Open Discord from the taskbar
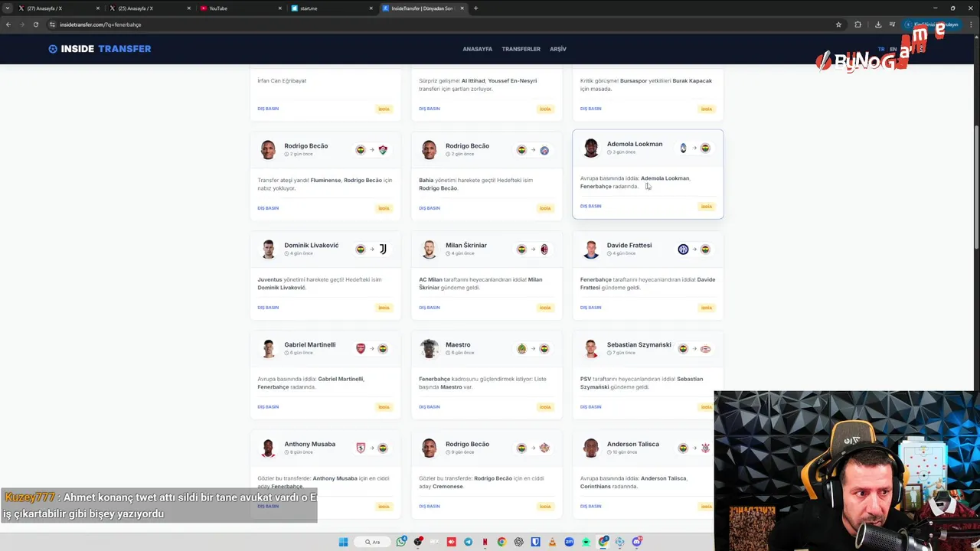Screen dimensions: 980x551 tap(637, 542)
